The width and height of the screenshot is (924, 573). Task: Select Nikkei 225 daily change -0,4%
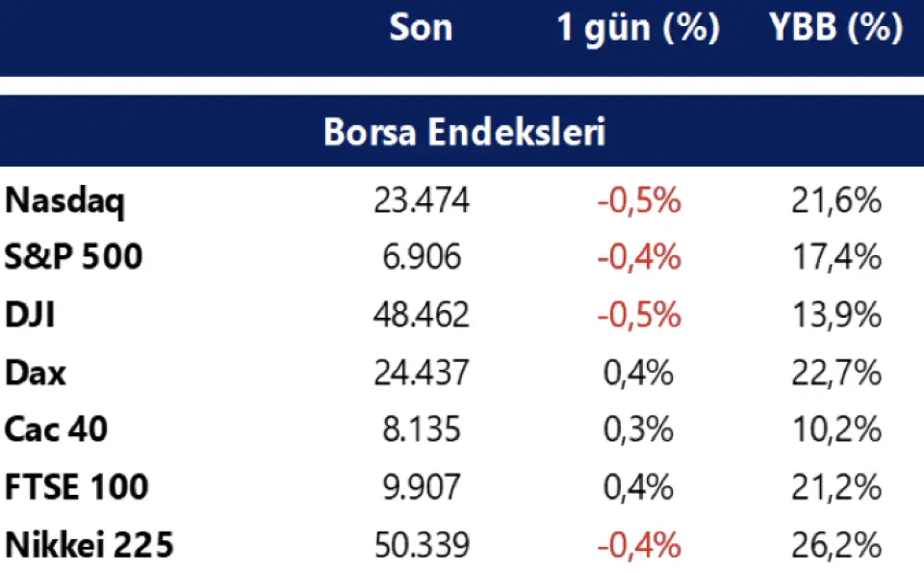click(639, 545)
